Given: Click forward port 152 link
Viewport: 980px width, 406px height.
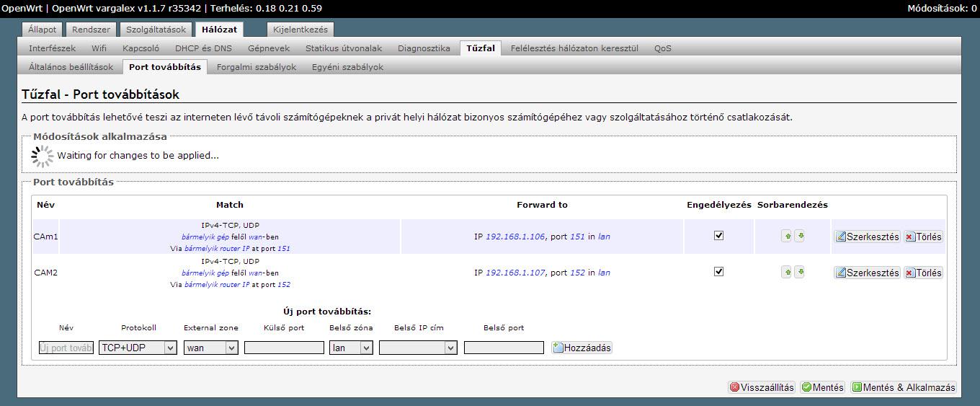Looking at the screenshot, I should pos(578,273).
